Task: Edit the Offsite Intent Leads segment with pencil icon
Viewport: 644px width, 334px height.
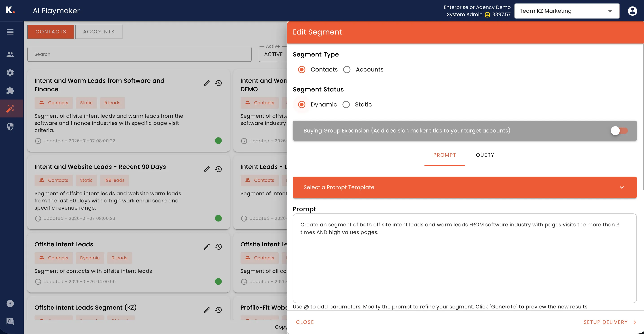Action: pyautogui.click(x=207, y=247)
